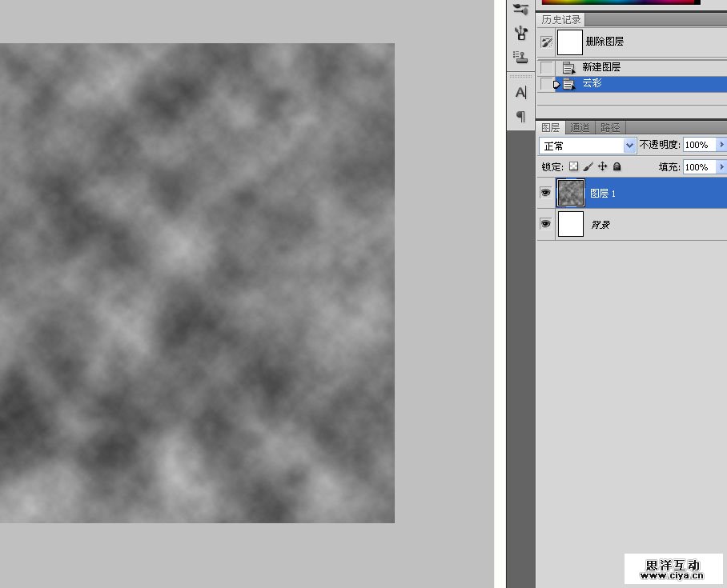
Task: Click the lock transparent pixels icon
Action: pos(573,166)
